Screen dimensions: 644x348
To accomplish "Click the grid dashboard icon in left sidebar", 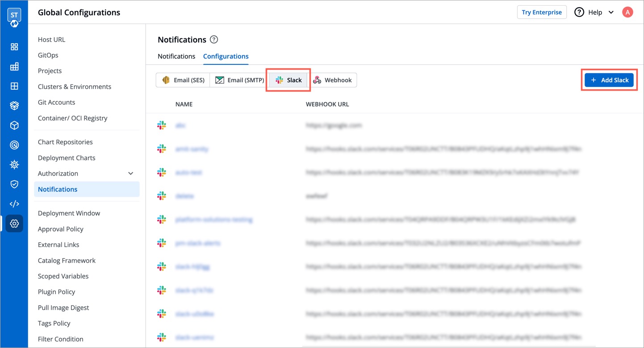I will 14,47.
